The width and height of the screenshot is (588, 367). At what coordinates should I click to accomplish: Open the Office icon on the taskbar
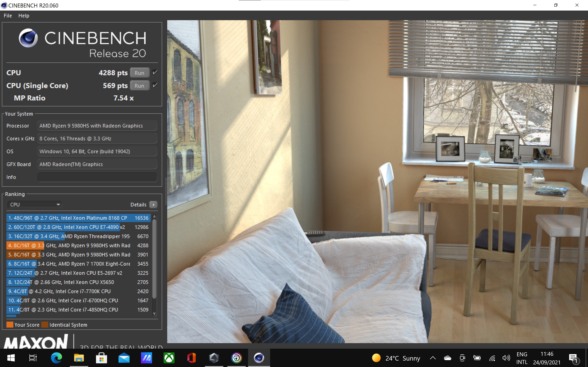(x=191, y=358)
